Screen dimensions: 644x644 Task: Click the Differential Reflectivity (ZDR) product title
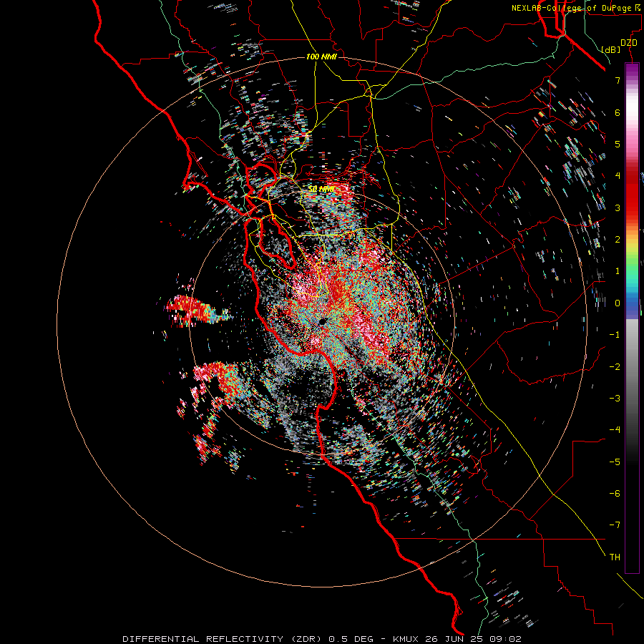pos(223,639)
